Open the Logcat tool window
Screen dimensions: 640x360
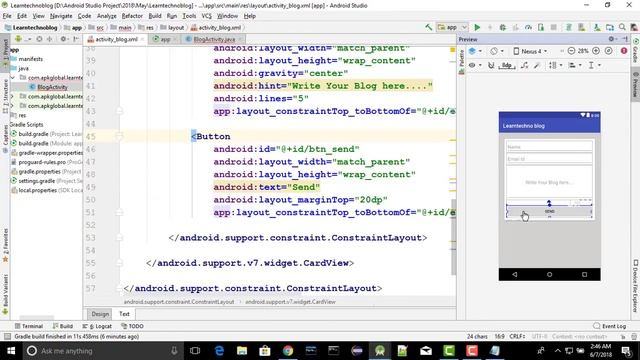pos(97,326)
